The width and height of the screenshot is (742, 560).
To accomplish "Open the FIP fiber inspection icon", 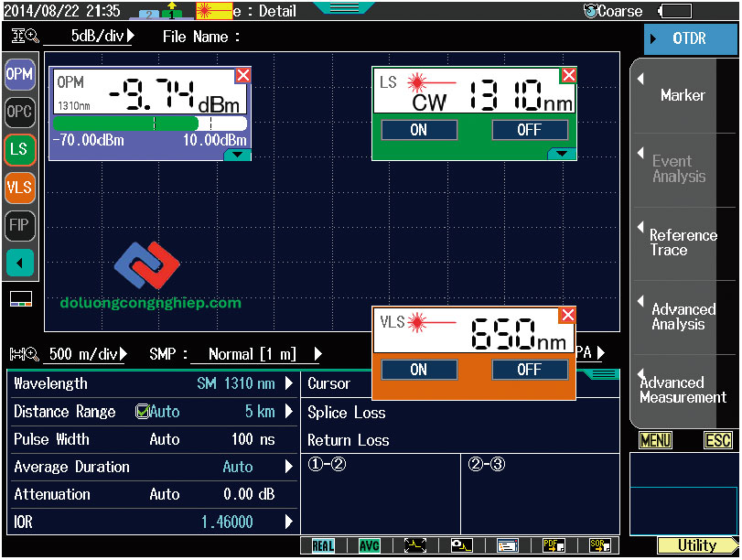I will (19, 224).
